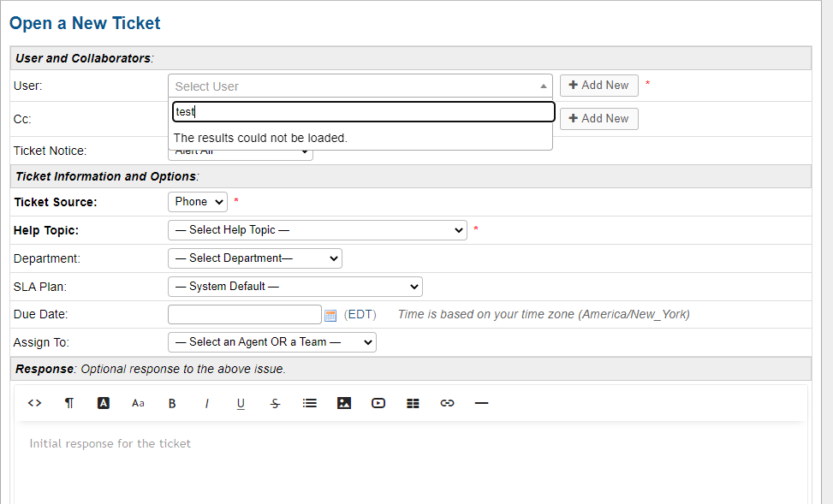Insert a video via the video icon
Image resolution: width=833 pixels, height=504 pixels.
[378, 403]
